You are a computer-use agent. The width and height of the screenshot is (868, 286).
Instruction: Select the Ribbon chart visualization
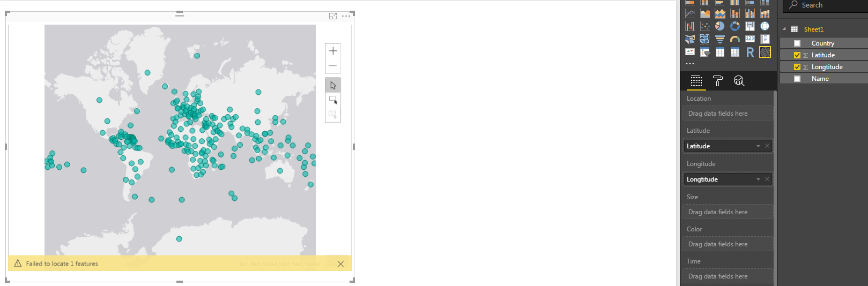click(765, 13)
